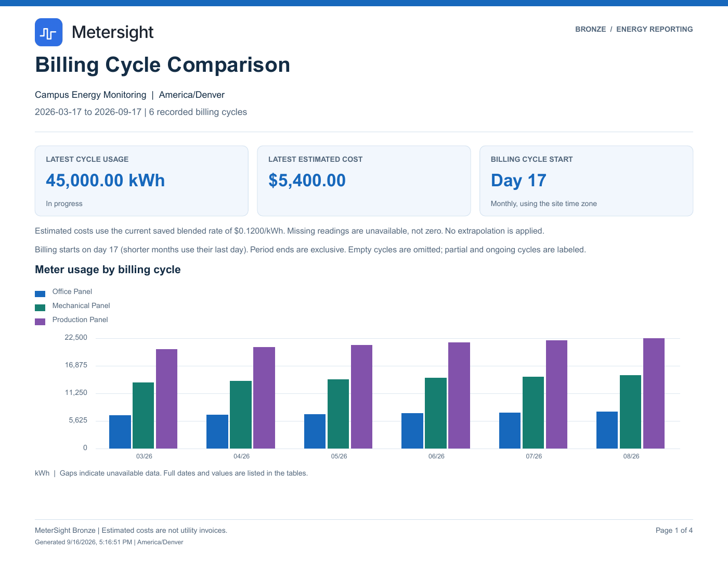Click the blue Office Panel bar for 03/26
This screenshot has width=728, height=563.
[120, 432]
